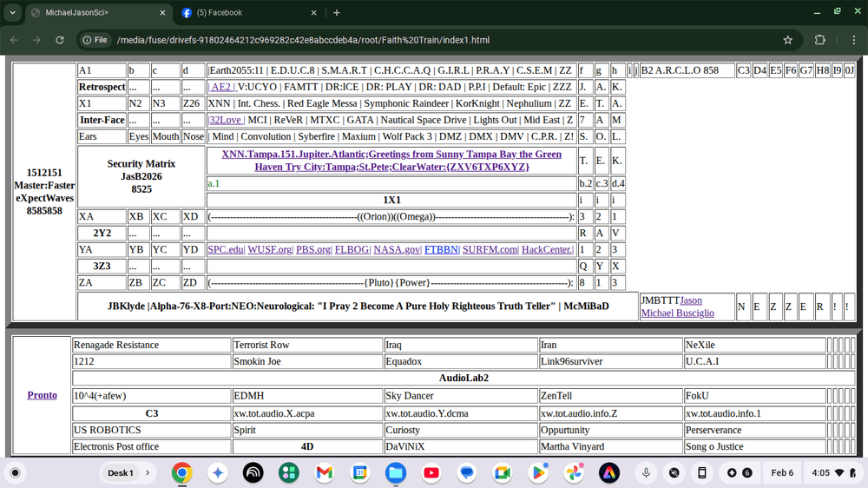Open the Pronto link
Image resolution: width=868 pixels, height=488 pixels.
(42, 395)
